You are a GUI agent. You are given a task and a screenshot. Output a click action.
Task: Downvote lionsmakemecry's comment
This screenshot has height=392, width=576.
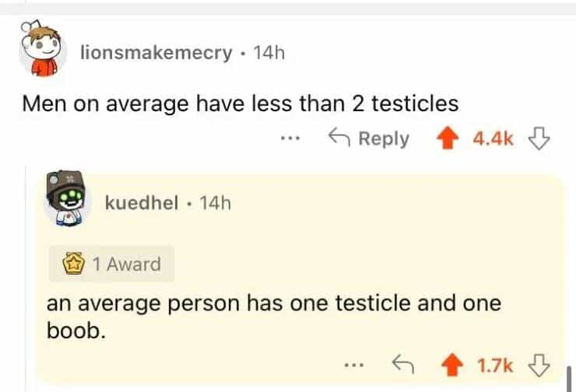pos(536,138)
